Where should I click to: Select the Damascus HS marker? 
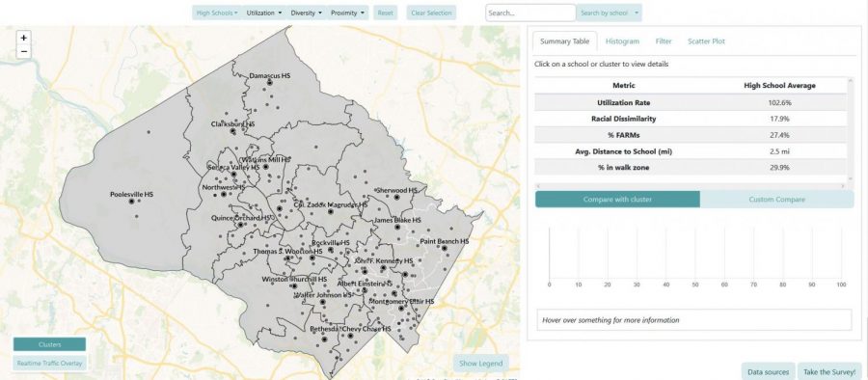tap(270, 82)
